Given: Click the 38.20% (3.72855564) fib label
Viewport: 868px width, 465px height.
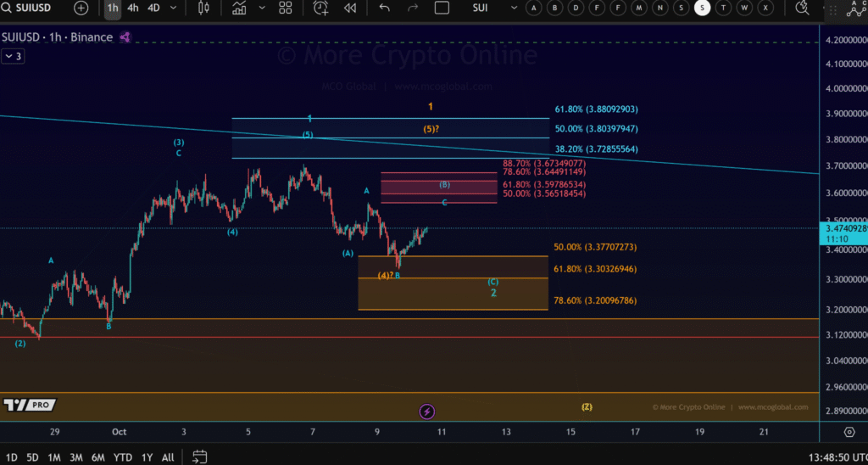Looking at the screenshot, I should pyautogui.click(x=596, y=149).
